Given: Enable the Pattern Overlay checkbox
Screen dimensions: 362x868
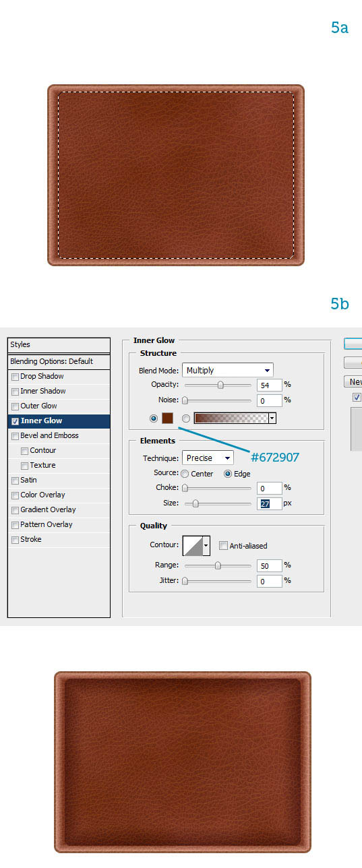Looking at the screenshot, I should 15,525.
